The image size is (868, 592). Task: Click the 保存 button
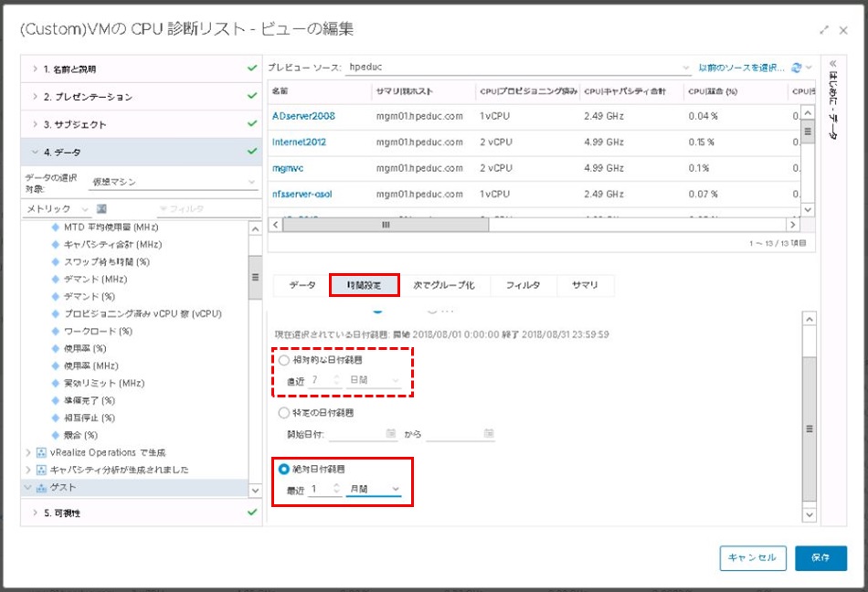point(821,557)
